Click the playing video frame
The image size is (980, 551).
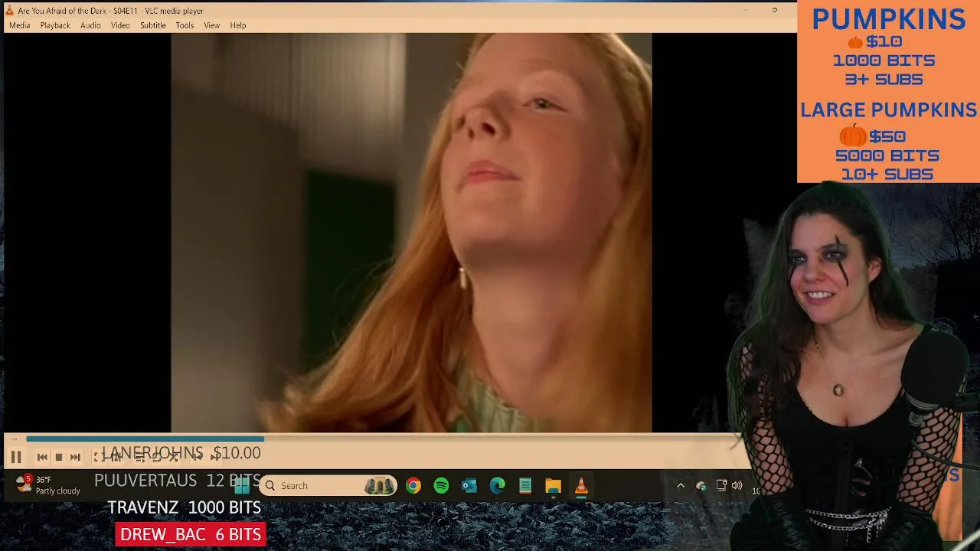click(411, 233)
